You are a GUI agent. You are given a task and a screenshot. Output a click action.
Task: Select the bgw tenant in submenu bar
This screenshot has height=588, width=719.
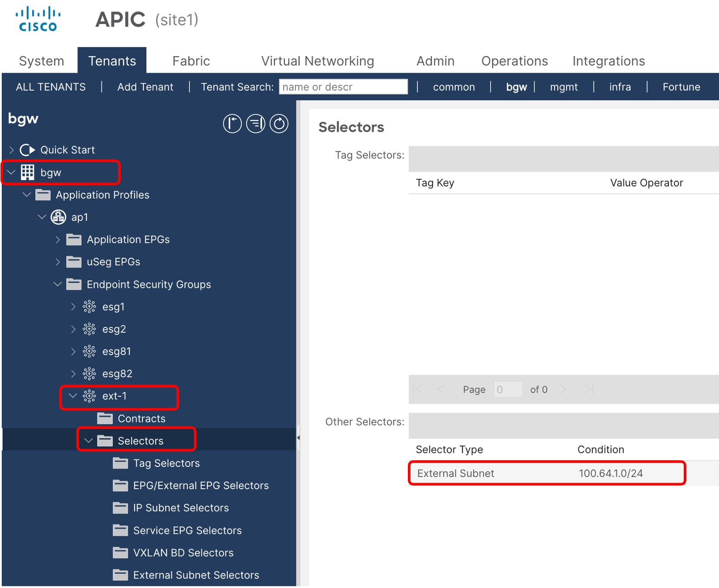(516, 87)
